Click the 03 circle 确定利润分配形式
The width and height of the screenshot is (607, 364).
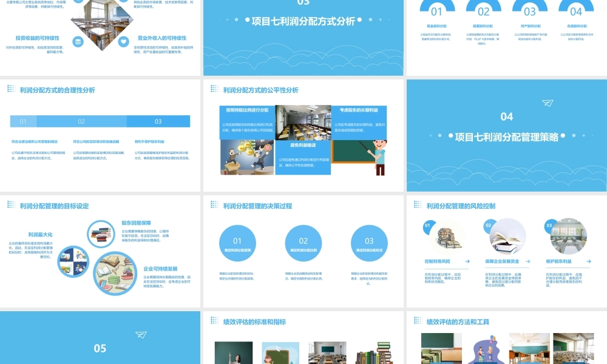(x=369, y=243)
